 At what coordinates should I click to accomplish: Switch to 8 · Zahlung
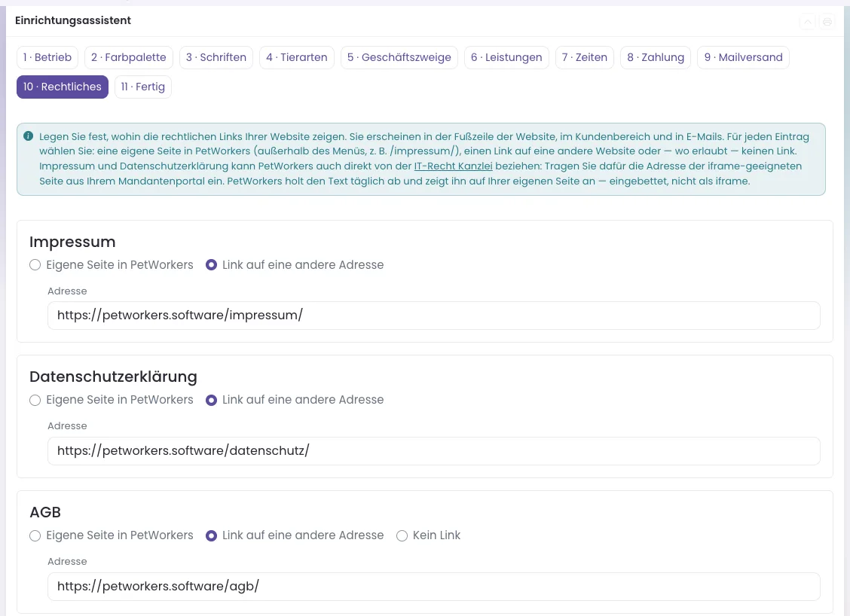(656, 57)
